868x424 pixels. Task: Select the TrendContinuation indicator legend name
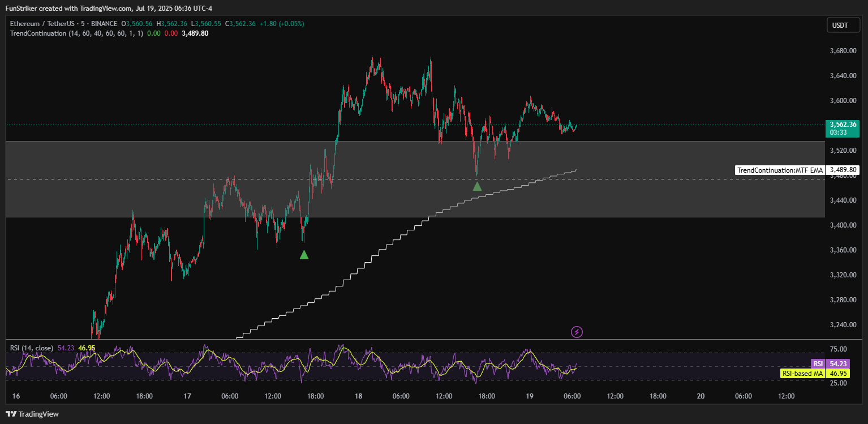point(38,33)
